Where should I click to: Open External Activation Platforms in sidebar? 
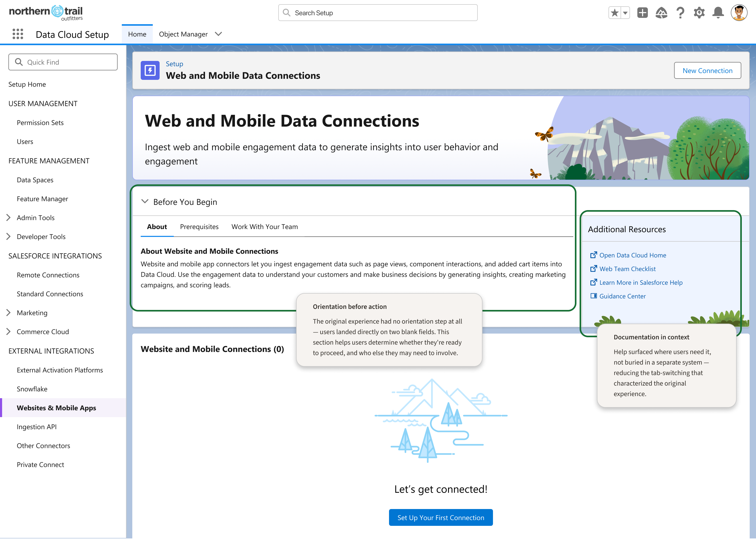tap(60, 370)
